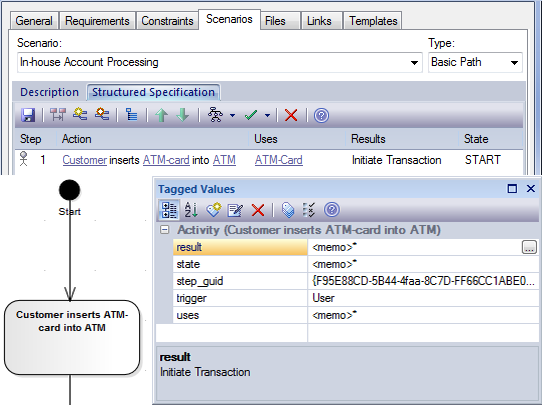Image resolution: width=542 pixels, height=405 pixels.
Task: Click the Uses column header
Action: click(297, 139)
